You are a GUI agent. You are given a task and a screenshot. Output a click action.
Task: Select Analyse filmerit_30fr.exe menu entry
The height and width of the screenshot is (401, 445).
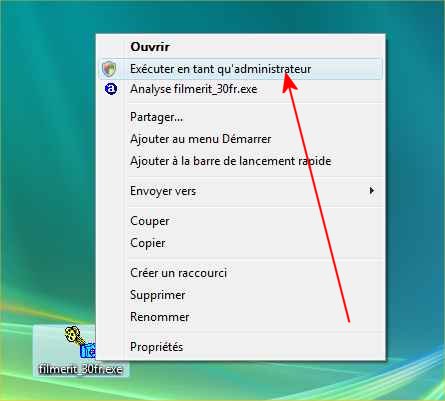pyautogui.click(x=194, y=89)
